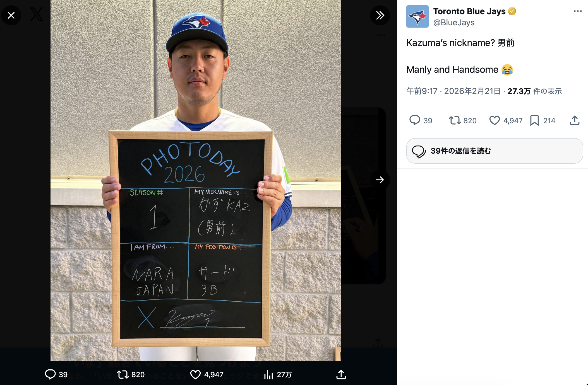
Task: Open the three-dot more options menu
Action: point(578,11)
